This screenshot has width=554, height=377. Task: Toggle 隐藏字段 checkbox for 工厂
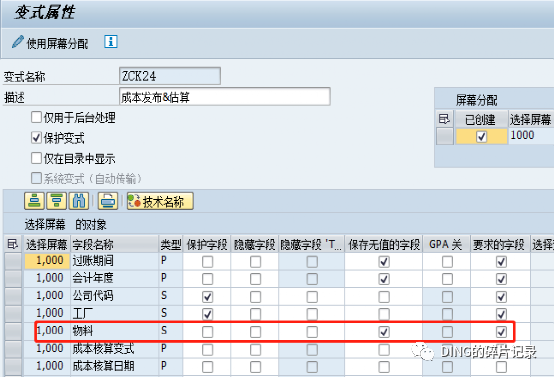click(255, 314)
